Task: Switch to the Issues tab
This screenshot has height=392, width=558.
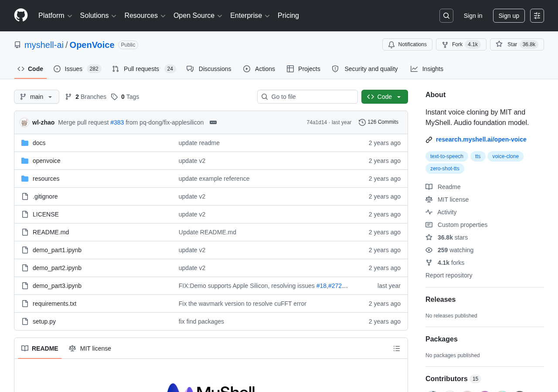Action: 78,69
